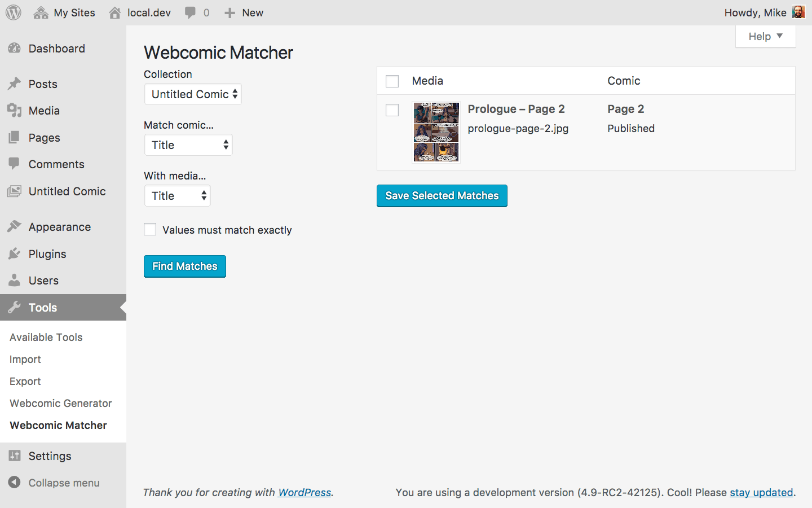Click the WordPress logo icon
Screen dimensions: 812x508
(x=14, y=12)
